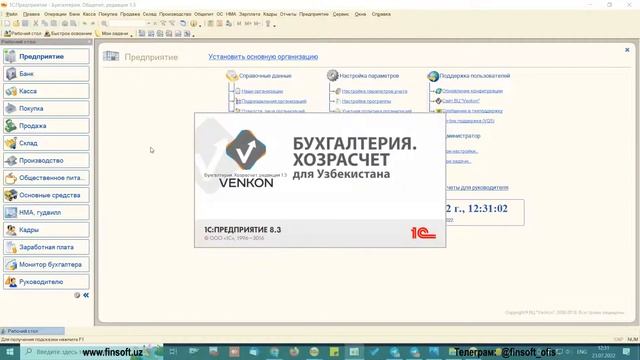Viewport: 640px width, 360px height.
Task: Open the Монитор бухгалтера sidebar section
Action: click(46, 264)
